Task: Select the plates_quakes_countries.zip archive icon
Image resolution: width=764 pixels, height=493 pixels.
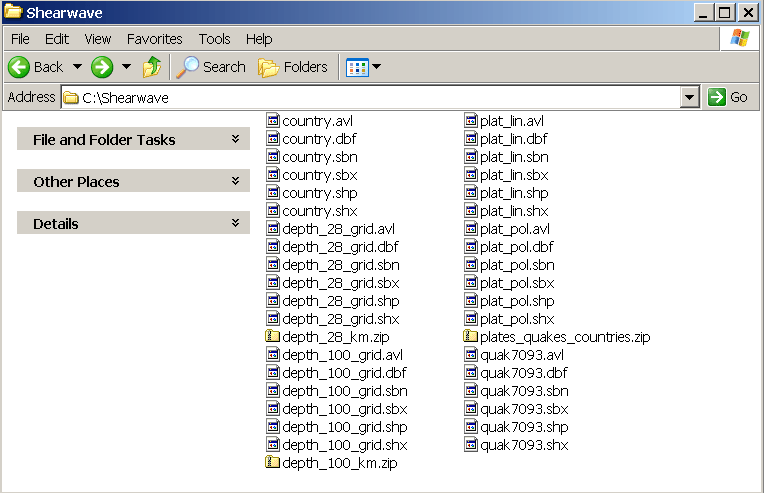Action: click(470, 336)
